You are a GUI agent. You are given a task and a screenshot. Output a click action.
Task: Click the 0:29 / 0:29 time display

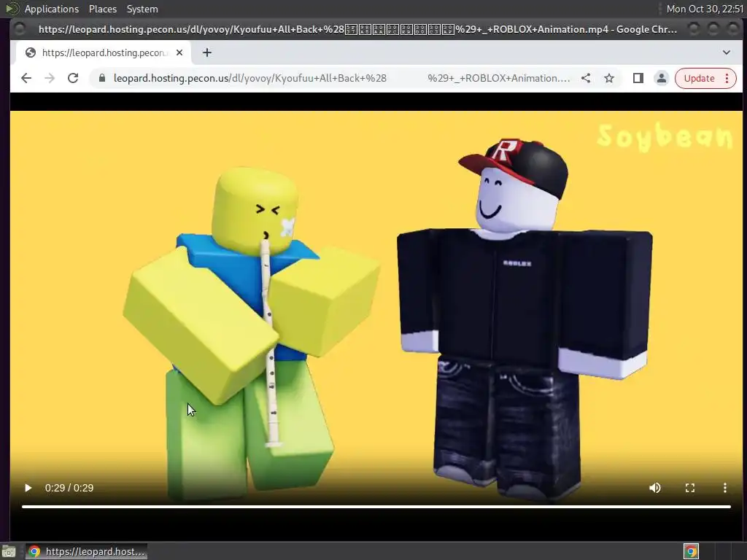[x=69, y=488]
